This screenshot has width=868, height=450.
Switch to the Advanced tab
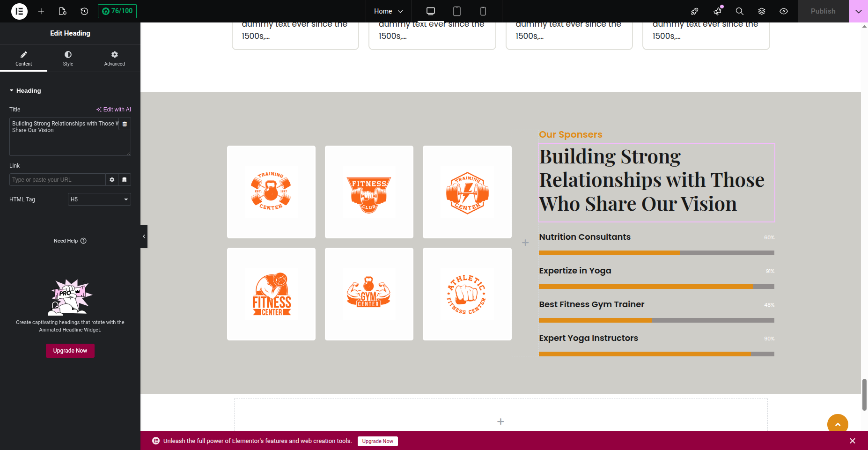tap(114, 58)
